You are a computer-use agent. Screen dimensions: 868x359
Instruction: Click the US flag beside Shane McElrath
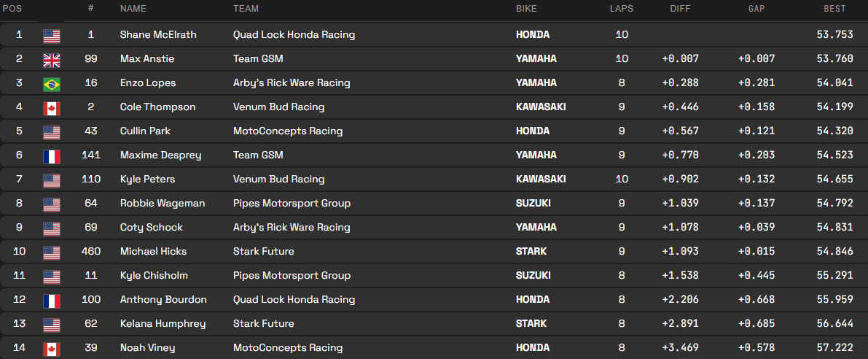click(52, 36)
